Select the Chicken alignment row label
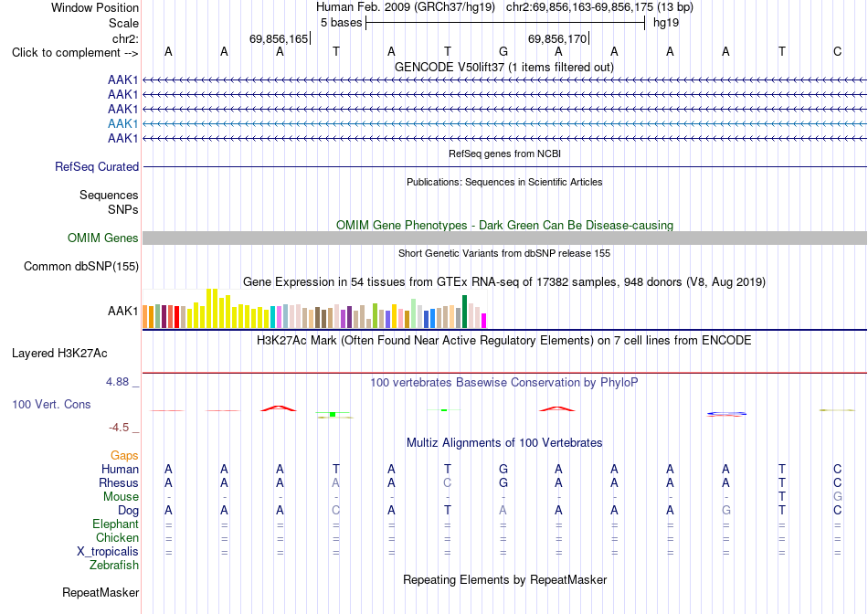The height and width of the screenshot is (614, 868). (x=117, y=537)
